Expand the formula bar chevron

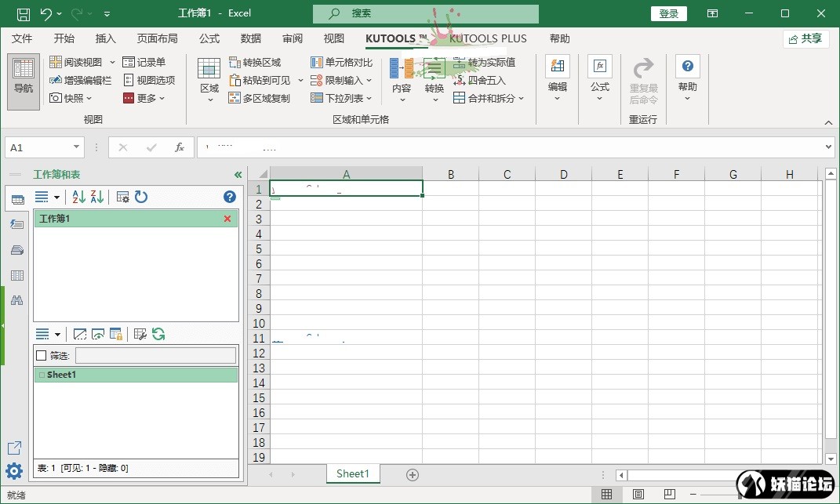[828, 147]
